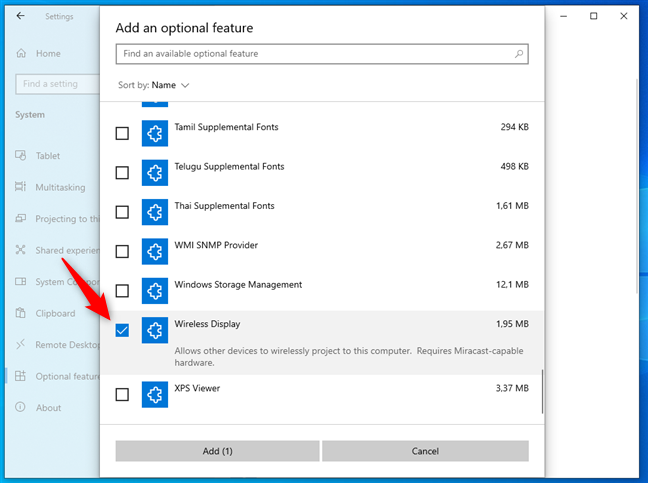Tick the XPS Viewer checkbox

pos(122,395)
